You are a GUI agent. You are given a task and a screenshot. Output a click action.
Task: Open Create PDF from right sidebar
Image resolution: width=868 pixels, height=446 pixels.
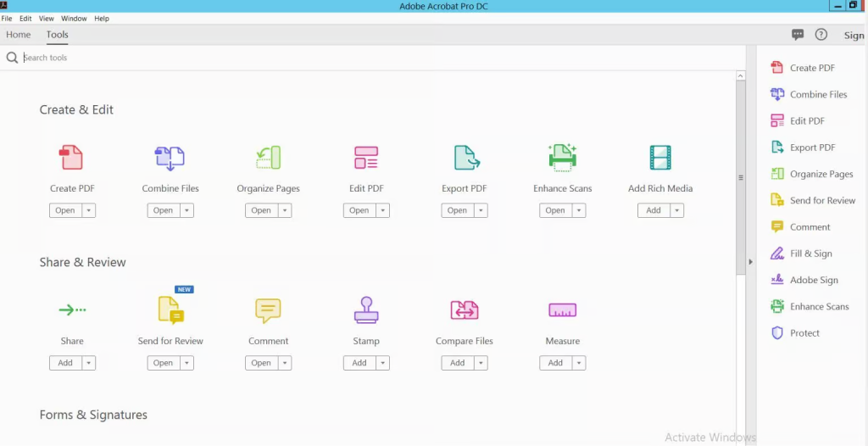coord(803,68)
